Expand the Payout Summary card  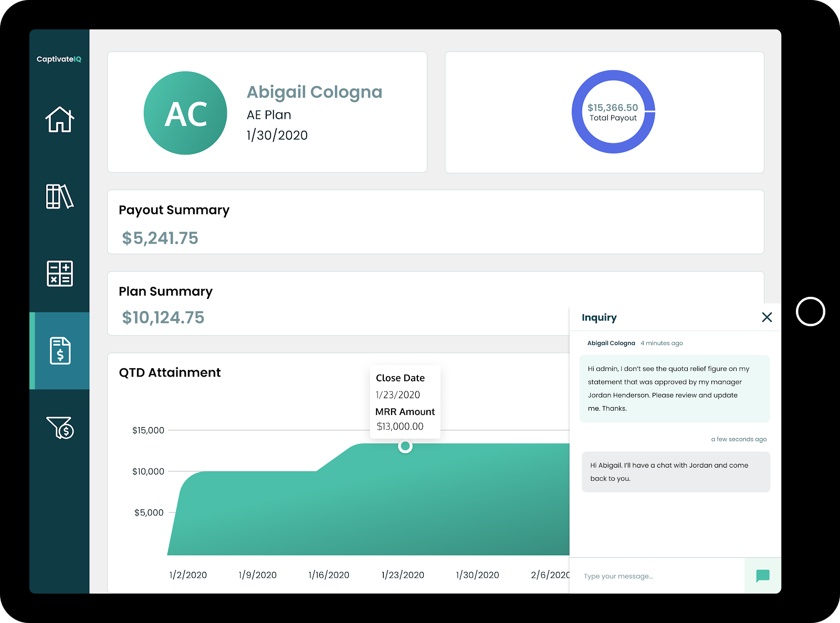click(435, 222)
